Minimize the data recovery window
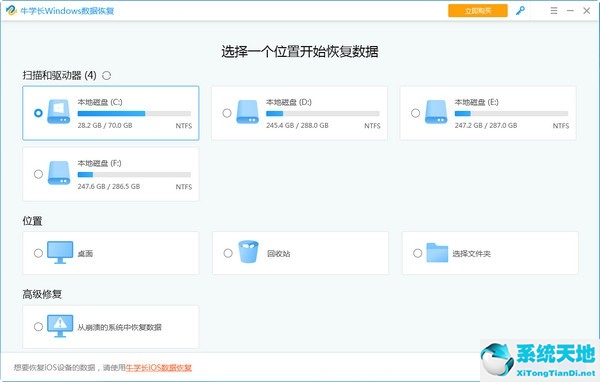 coord(570,11)
